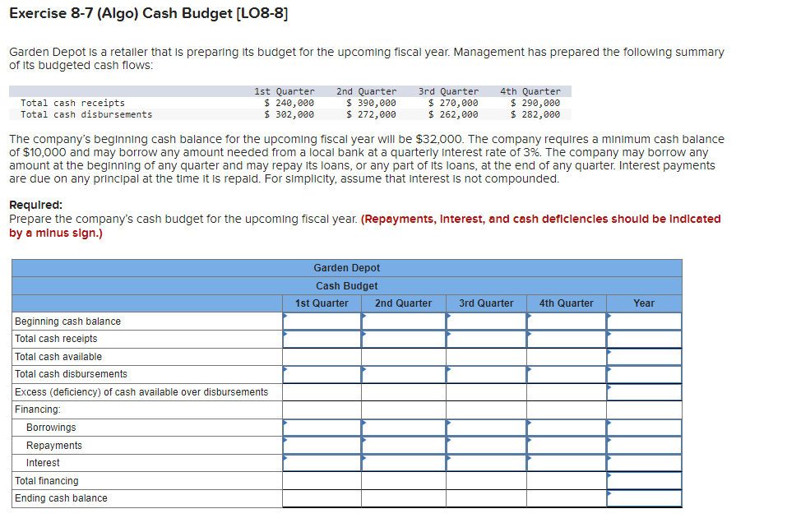Click the blue triangle in Borrowings 3rd Quarter cell
Viewport: 787px width, 532px height.
click(x=449, y=423)
